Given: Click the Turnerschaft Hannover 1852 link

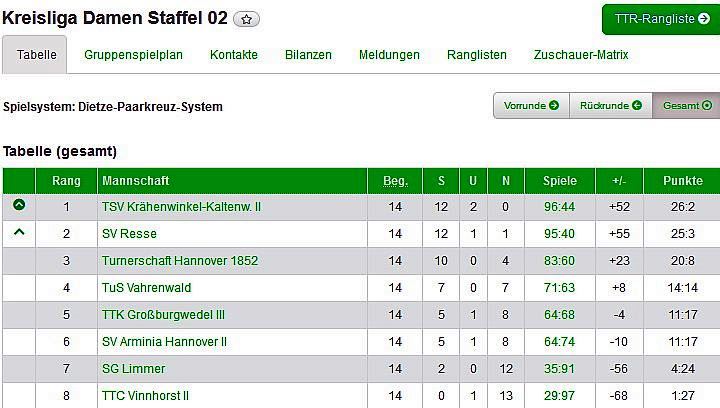Looking at the screenshot, I should tap(180, 261).
